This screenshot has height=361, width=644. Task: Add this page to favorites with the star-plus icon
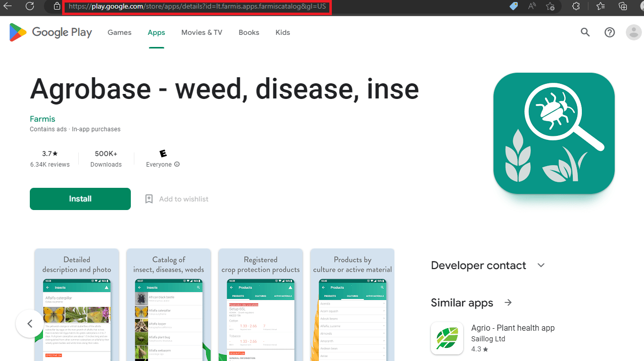pos(550,6)
